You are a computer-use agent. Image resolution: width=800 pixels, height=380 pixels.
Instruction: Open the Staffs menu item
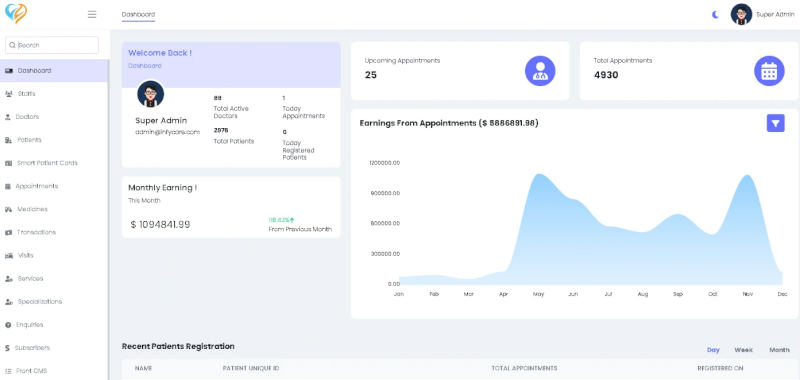coord(54,94)
